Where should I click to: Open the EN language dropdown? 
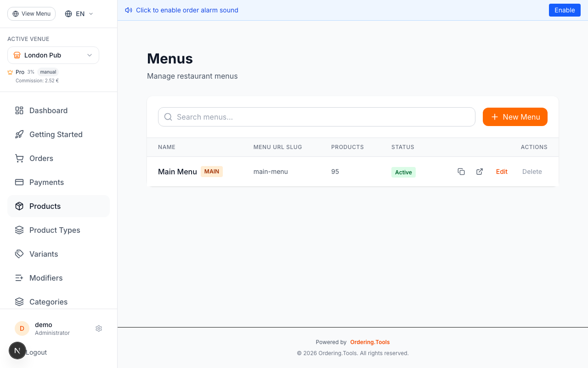click(78, 13)
